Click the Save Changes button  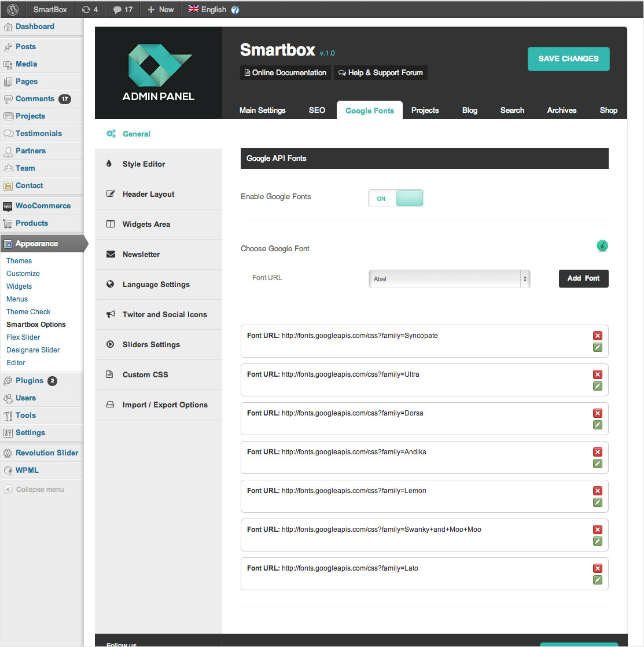(x=568, y=59)
